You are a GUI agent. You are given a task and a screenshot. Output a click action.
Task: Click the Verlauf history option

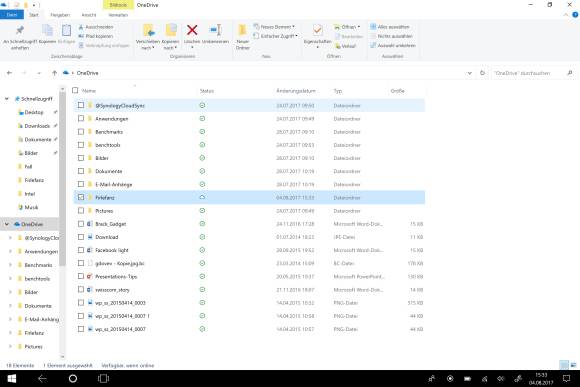click(345, 46)
